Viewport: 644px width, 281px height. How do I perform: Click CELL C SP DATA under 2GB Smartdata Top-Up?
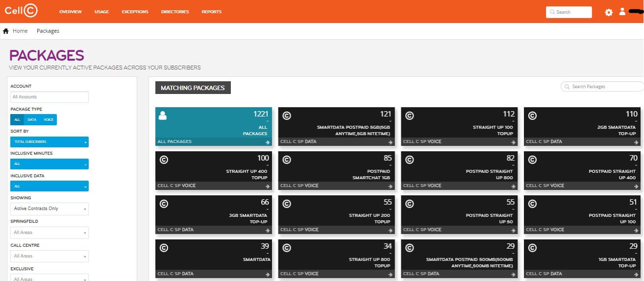tap(544, 141)
